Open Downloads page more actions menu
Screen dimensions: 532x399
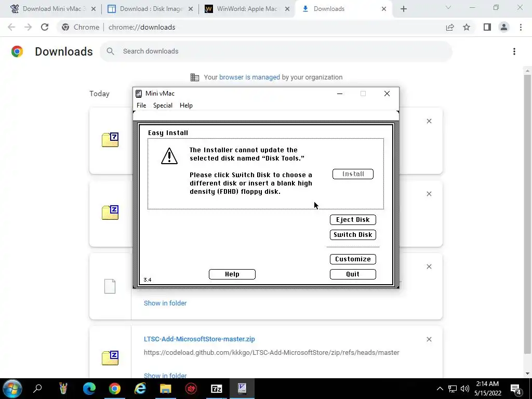pos(514,51)
